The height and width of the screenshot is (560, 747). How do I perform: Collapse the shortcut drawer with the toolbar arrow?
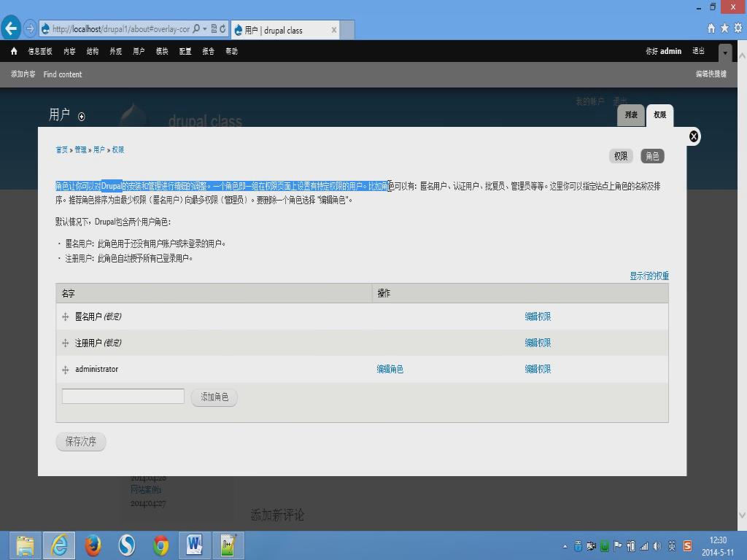point(725,52)
